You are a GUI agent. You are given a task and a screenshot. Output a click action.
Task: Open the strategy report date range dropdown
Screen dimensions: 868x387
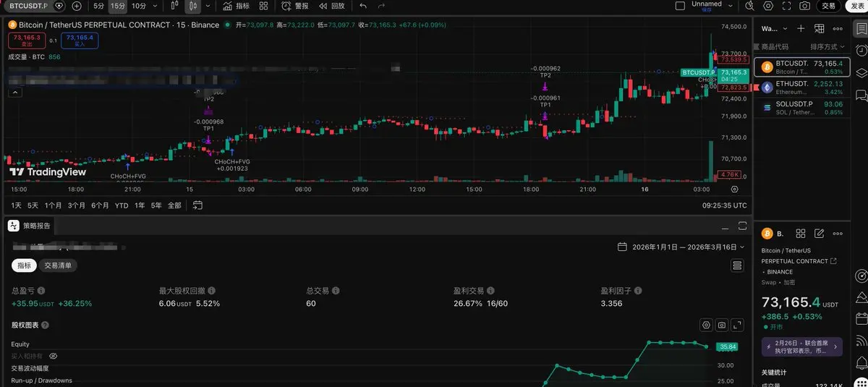681,247
